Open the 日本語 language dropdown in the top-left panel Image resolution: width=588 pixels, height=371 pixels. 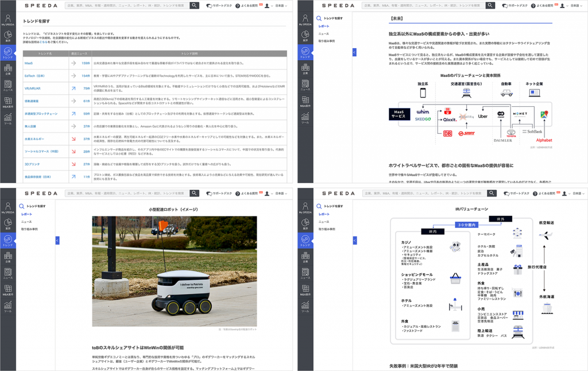281,6
